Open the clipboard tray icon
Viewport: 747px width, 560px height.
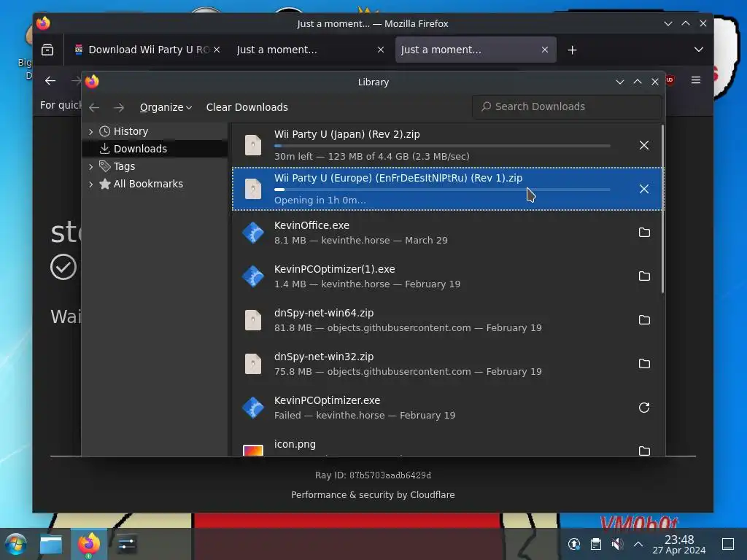tap(595, 544)
